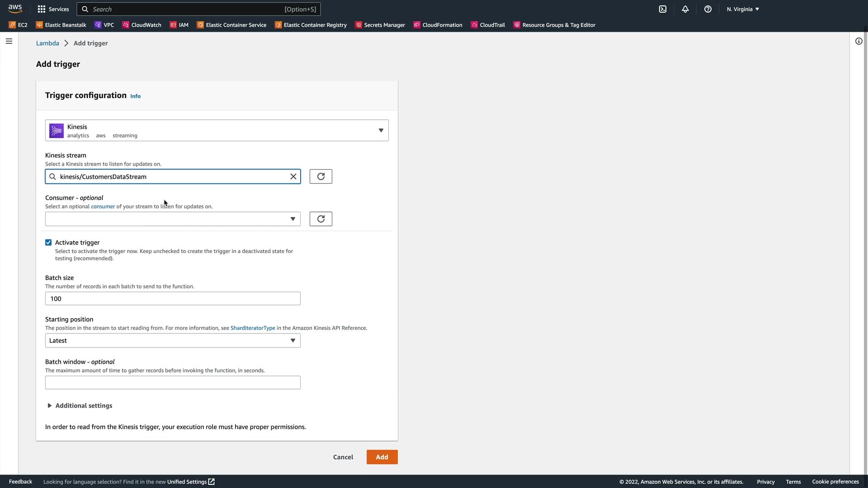Screen dimensions: 868x488
Task: Open the ShardIteratorType link
Action: (253, 328)
